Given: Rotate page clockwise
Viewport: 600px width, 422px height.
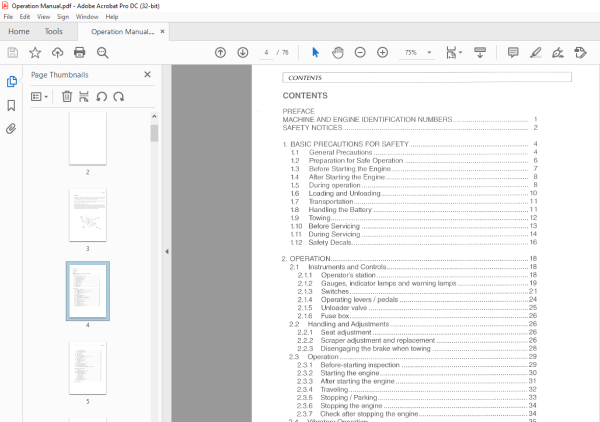Looking at the screenshot, I should [x=119, y=96].
